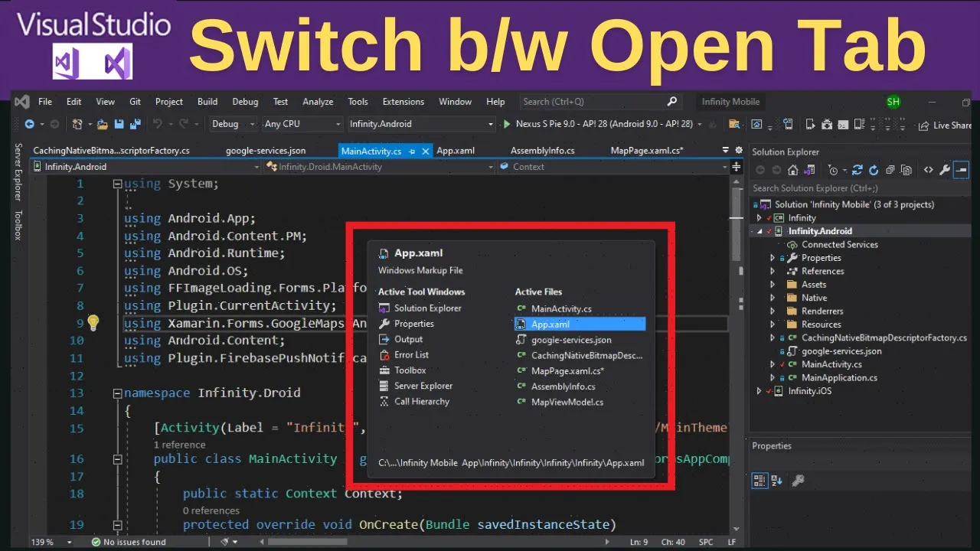This screenshot has height=551, width=980.
Task: Open the Debug configuration dropdown
Action: click(233, 124)
